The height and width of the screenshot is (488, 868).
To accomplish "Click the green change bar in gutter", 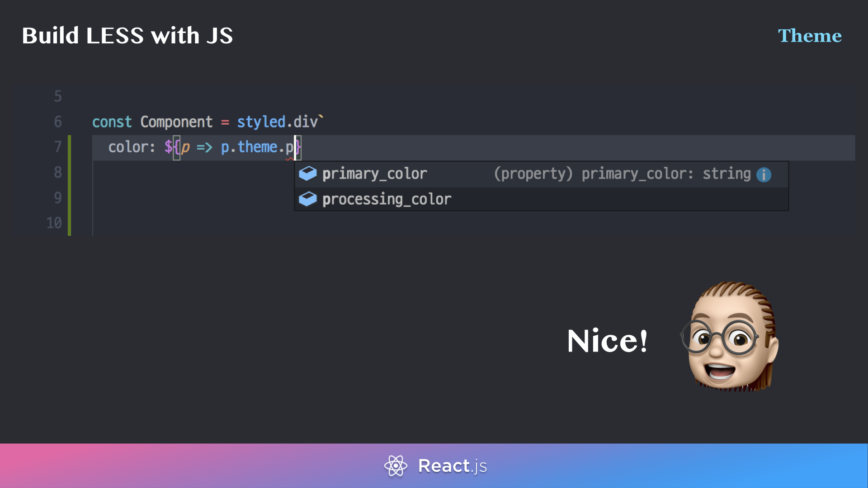I will tap(69, 185).
